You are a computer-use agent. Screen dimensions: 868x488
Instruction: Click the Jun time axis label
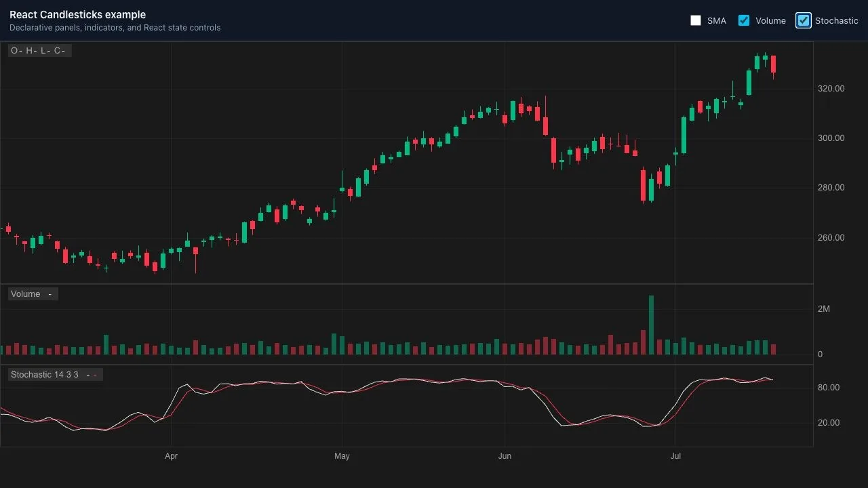(505, 456)
